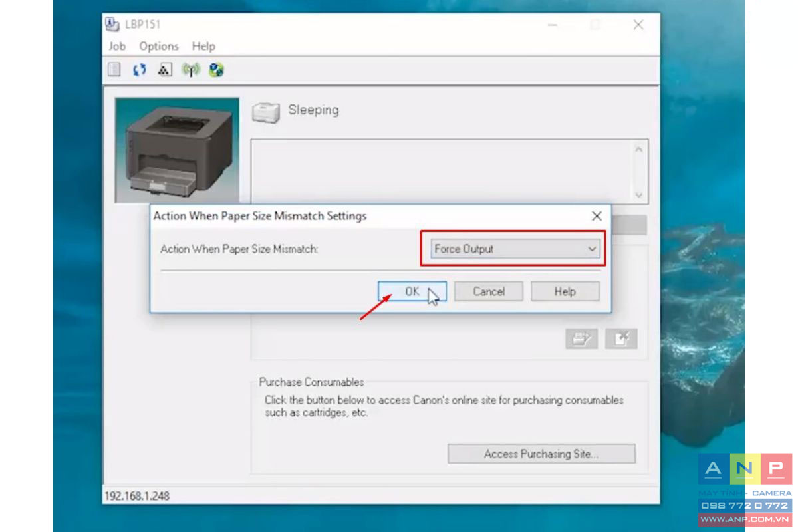Click the small printer icon beside Sleeping
Screen dimensions: 798x532
[x=266, y=112]
